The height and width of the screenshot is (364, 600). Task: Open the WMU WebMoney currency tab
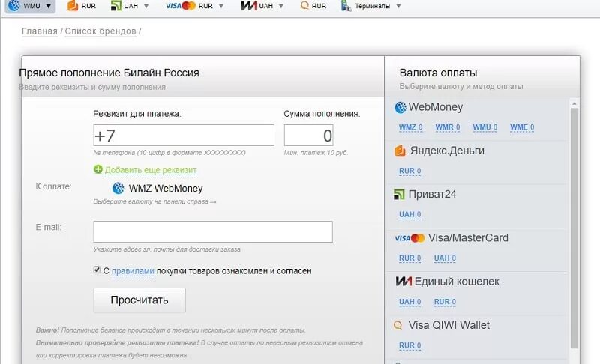point(30,6)
